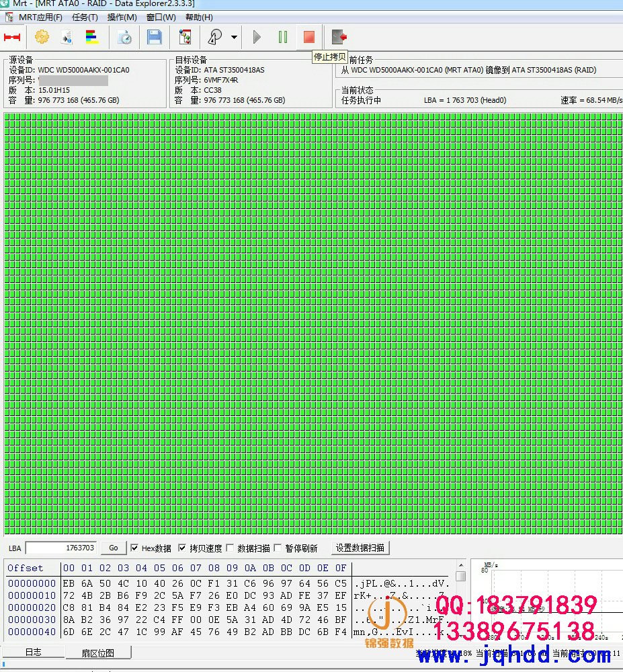Click the first hex byte EB
The image size is (623, 672).
click(x=69, y=583)
